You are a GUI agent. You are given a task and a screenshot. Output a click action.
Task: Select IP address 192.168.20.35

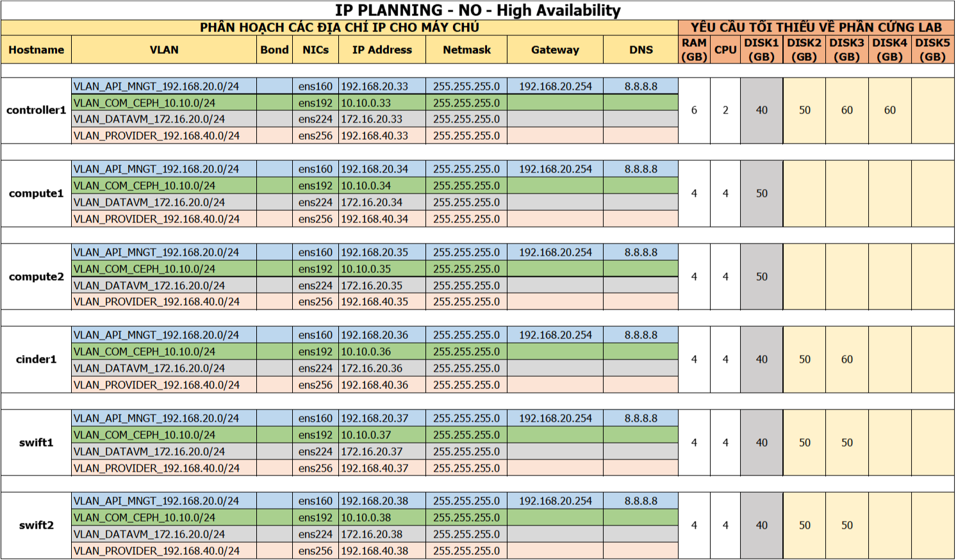[383, 252]
